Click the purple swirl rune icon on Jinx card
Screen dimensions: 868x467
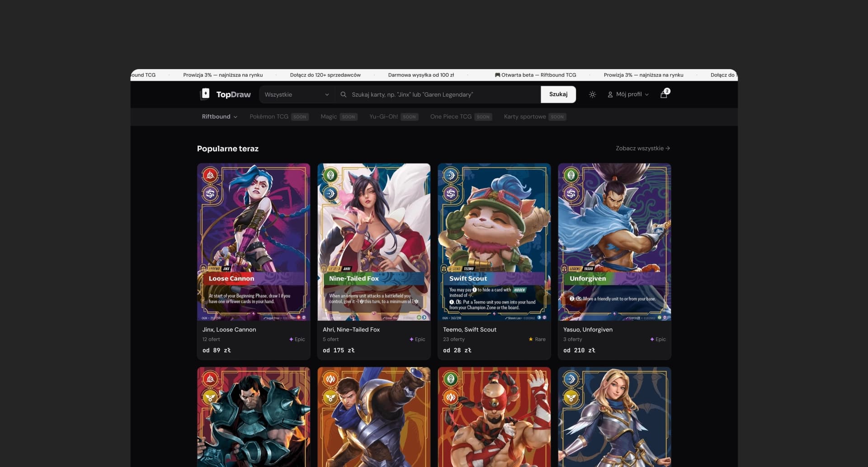pyautogui.click(x=210, y=194)
